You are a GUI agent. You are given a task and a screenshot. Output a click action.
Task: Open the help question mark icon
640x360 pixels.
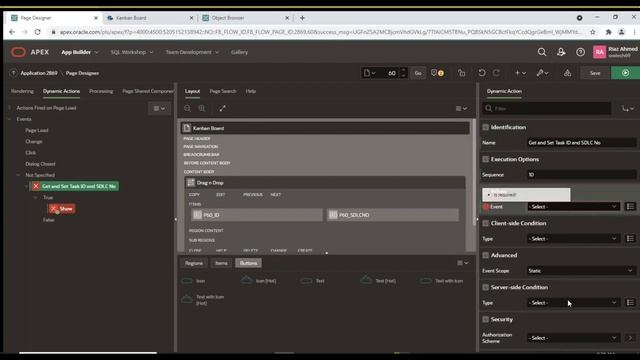tap(580, 52)
